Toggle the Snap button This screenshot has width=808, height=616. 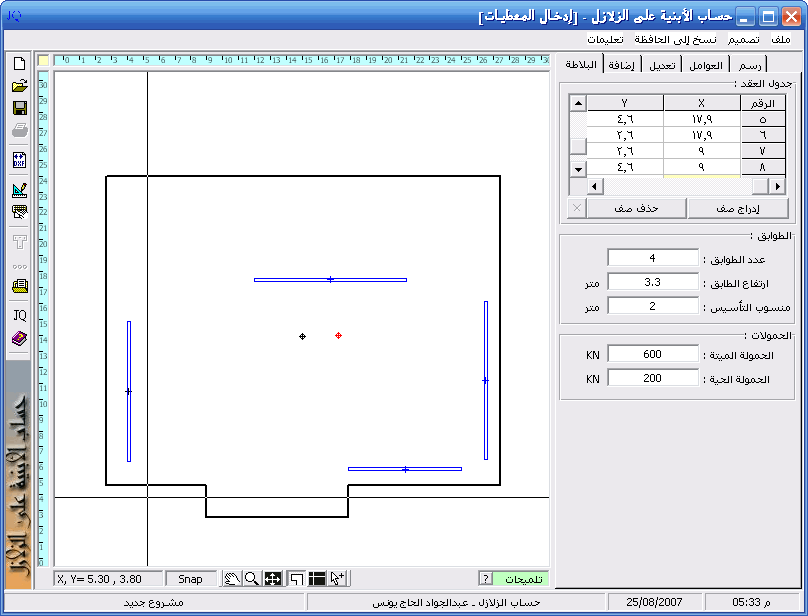click(190, 579)
